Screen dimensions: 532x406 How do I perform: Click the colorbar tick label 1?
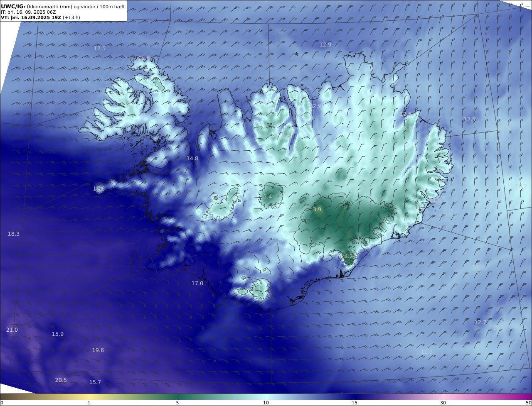89,403
